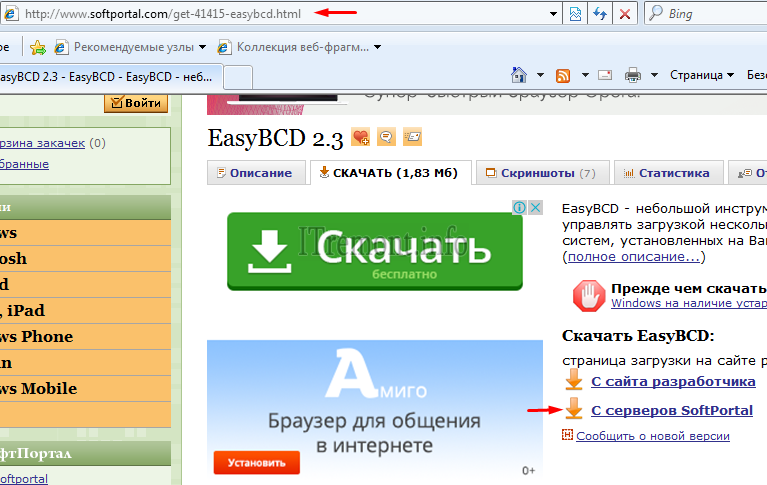Open the полное описание link

(x=634, y=256)
